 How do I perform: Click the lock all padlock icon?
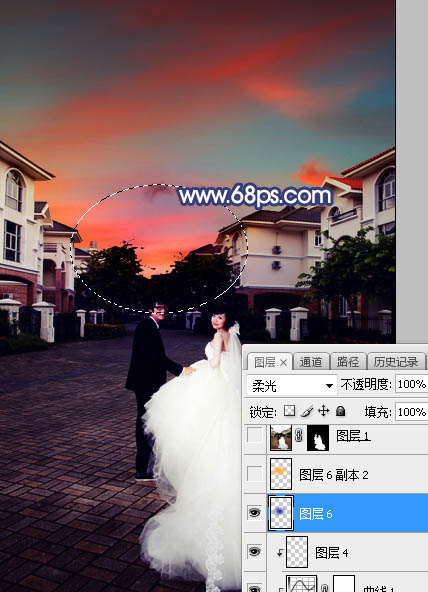(x=340, y=411)
